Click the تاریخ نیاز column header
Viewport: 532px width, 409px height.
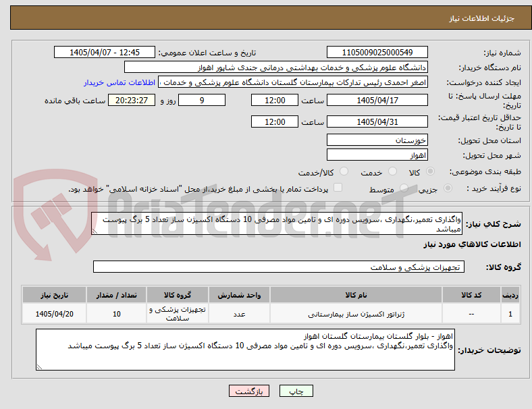click(54, 295)
